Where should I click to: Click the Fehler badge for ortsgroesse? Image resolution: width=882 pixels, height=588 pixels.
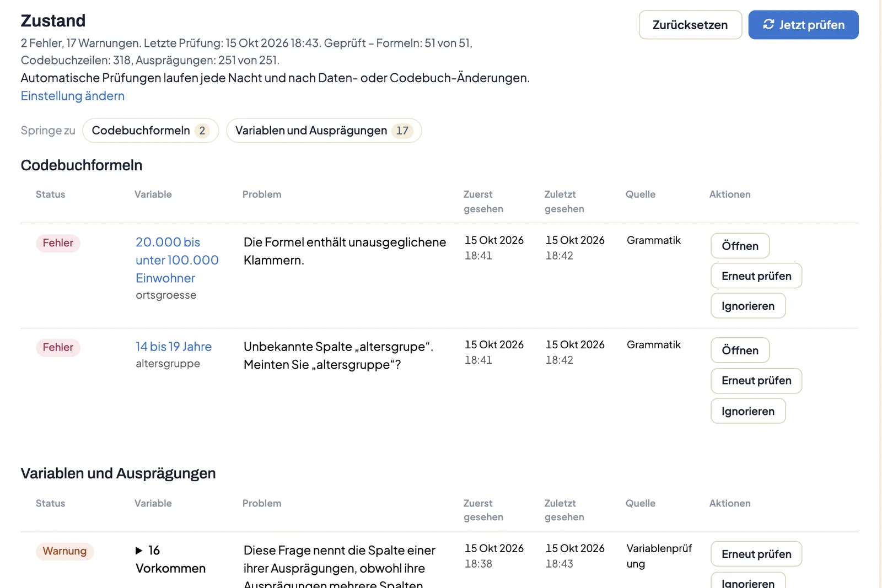[x=58, y=243]
